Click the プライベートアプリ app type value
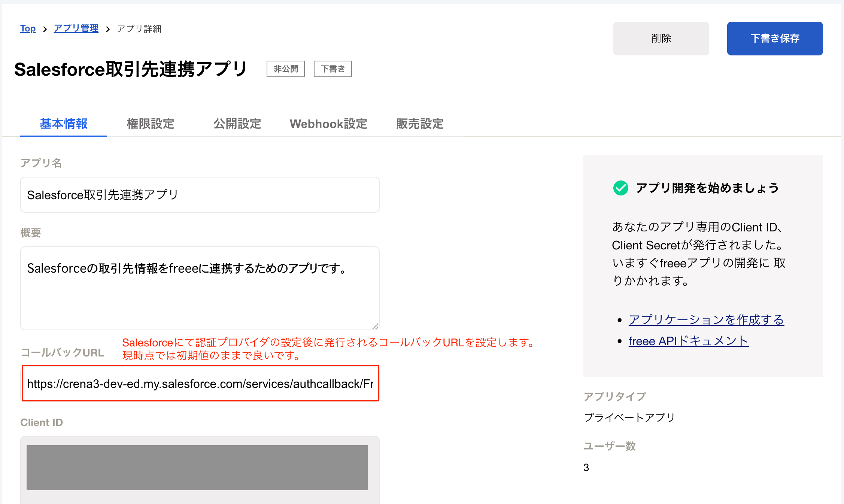The image size is (844, 504). (x=629, y=418)
